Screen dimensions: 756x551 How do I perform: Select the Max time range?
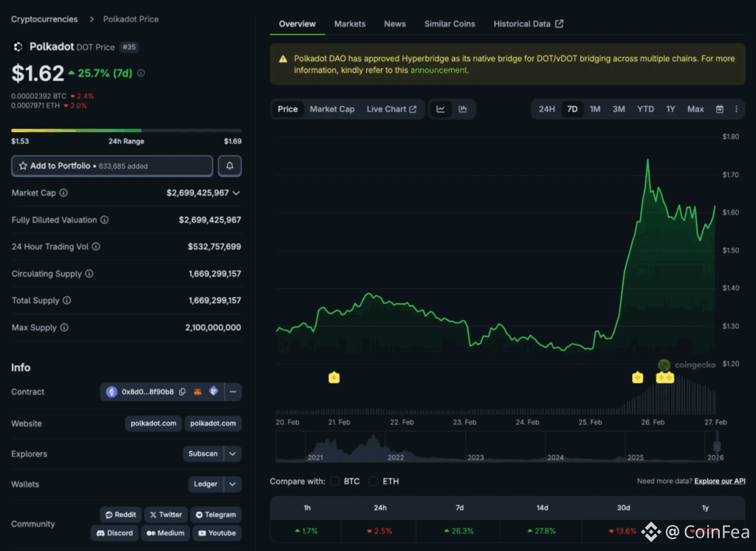[x=695, y=109]
